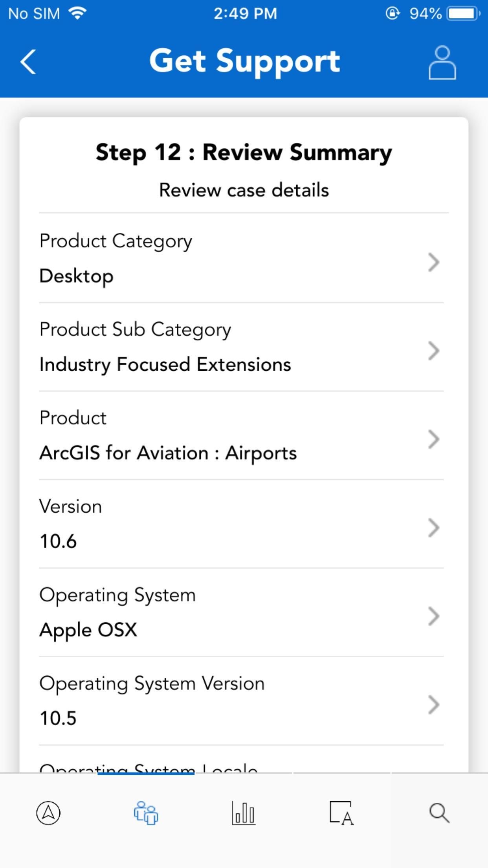This screenshot has height=868, width=488.
Task: Tap the back arrow in header
Action: pyautogui.click(x=28, y=62)
